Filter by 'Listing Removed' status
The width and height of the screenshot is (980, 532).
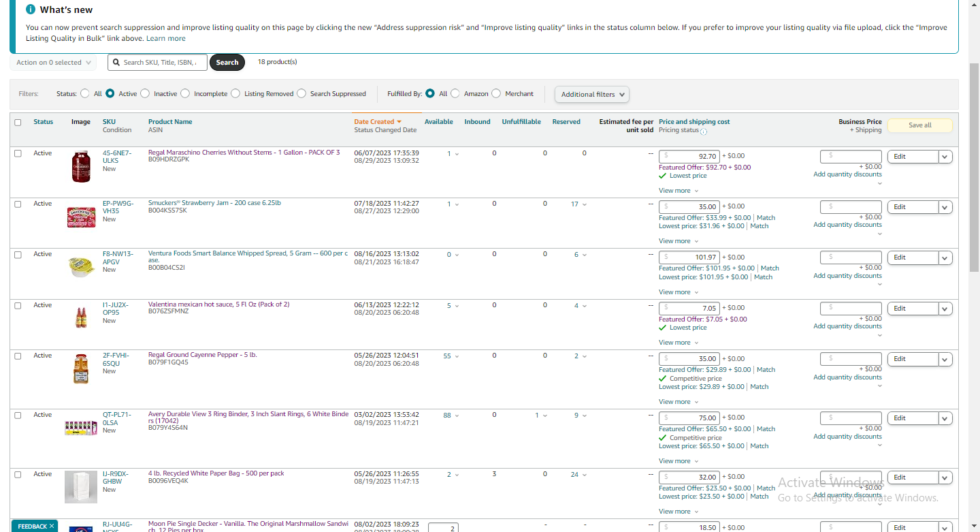235,94
